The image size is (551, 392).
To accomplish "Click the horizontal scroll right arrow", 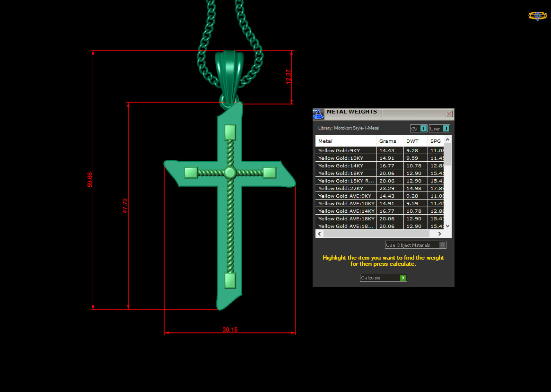I will click(439, 234).
